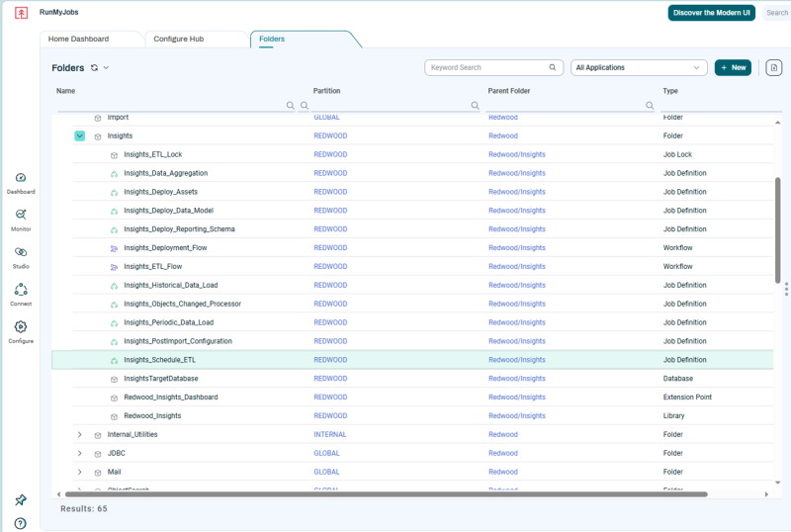Expand the Mail folder
Image resolution: width=791 pixels, height=532 pixels.
click(80, 472)
